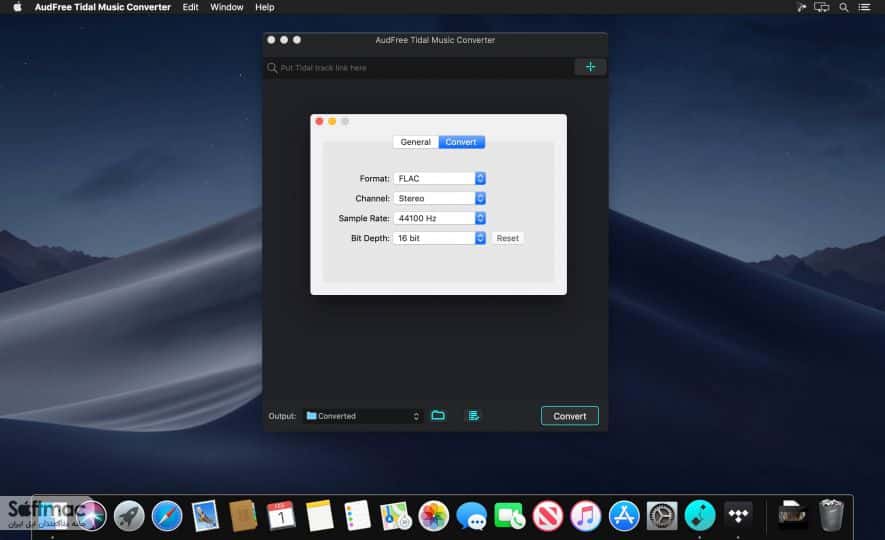Open the Help menu
This screenshot has height=540, width=885.
264,7
